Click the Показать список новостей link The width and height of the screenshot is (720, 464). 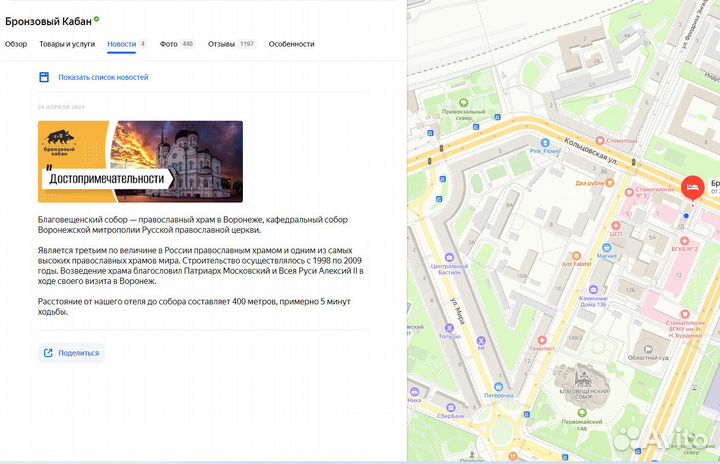coord(103,77)
